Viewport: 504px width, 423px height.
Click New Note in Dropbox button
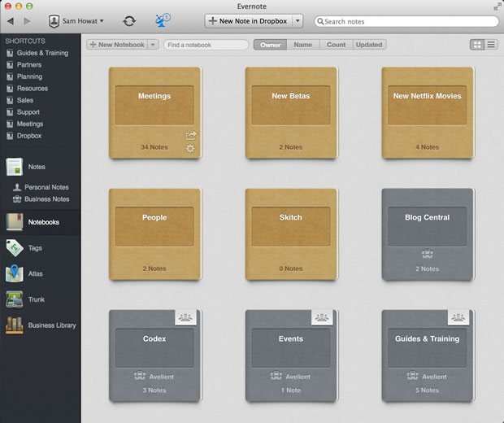249,21
